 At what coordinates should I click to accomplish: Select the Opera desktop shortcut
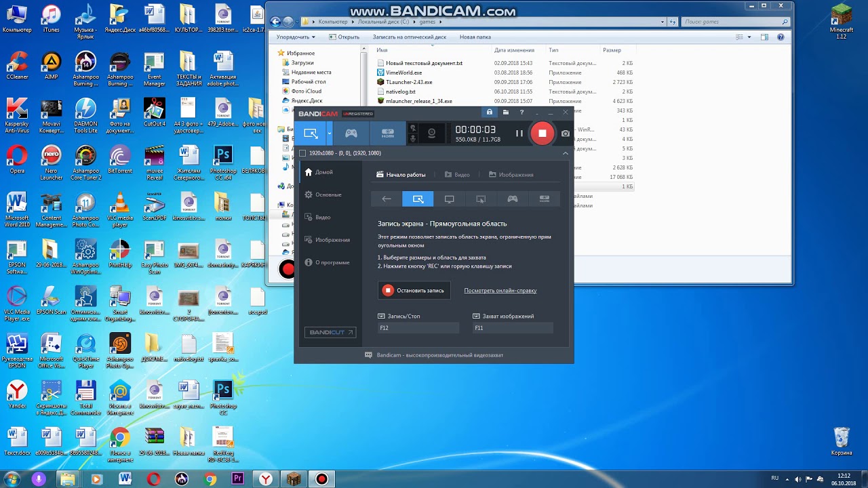coord(17,161)
